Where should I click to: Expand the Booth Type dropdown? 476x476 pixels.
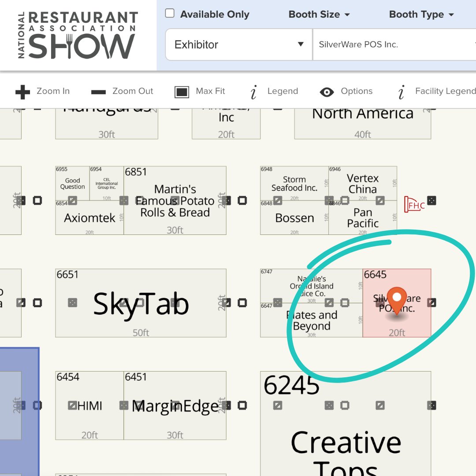421,14
